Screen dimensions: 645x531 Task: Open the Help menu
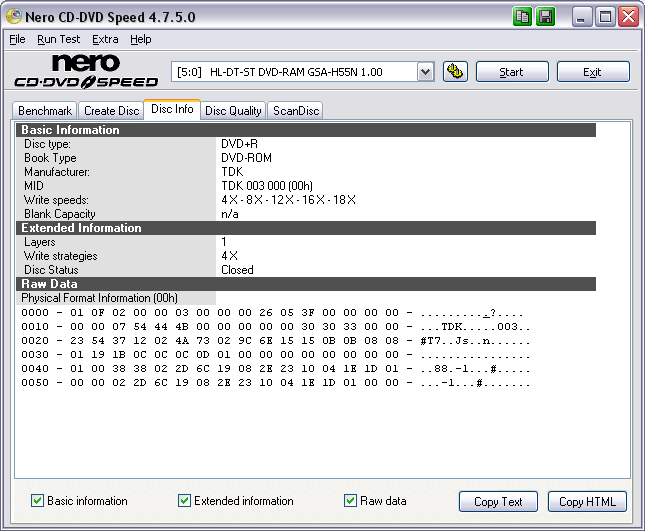[141, 39]
